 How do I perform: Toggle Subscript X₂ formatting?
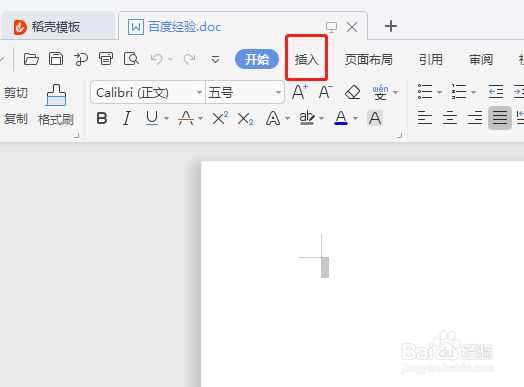point(245,118)
